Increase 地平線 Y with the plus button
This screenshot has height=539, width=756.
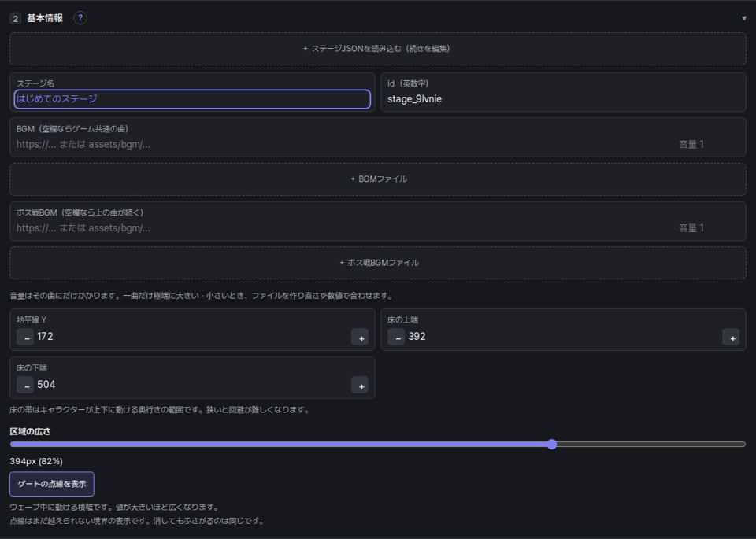360,338
